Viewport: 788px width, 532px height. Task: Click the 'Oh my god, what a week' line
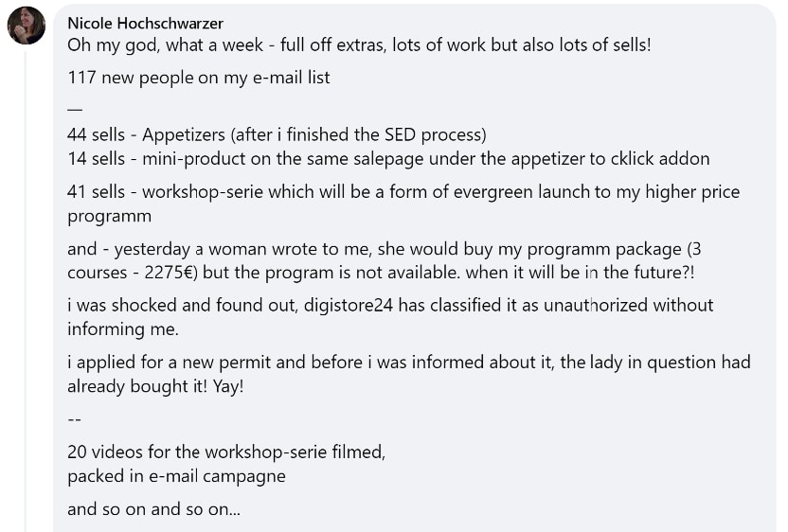click(x=359, y=44)
